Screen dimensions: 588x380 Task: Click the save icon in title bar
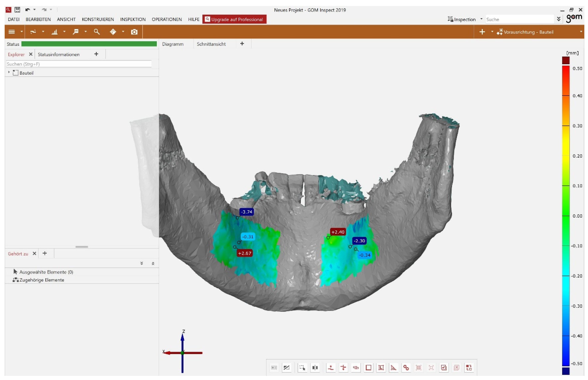17,10
